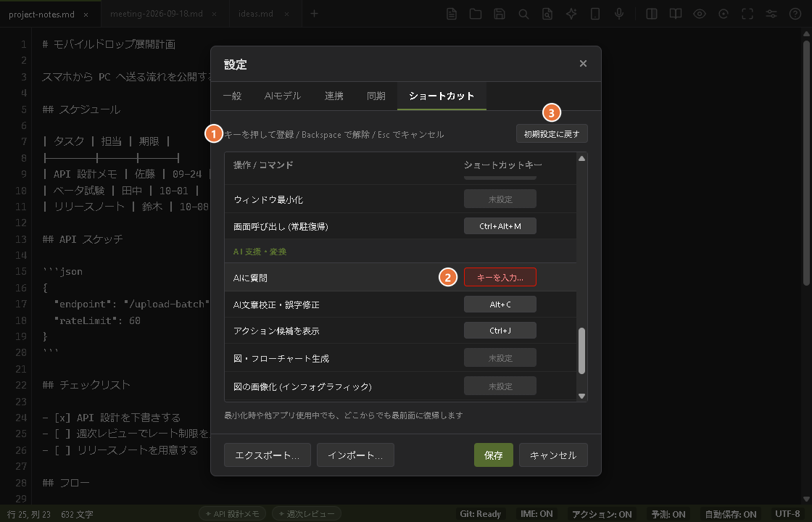Click the Alt+C shortcut key field

click(500, 304)
